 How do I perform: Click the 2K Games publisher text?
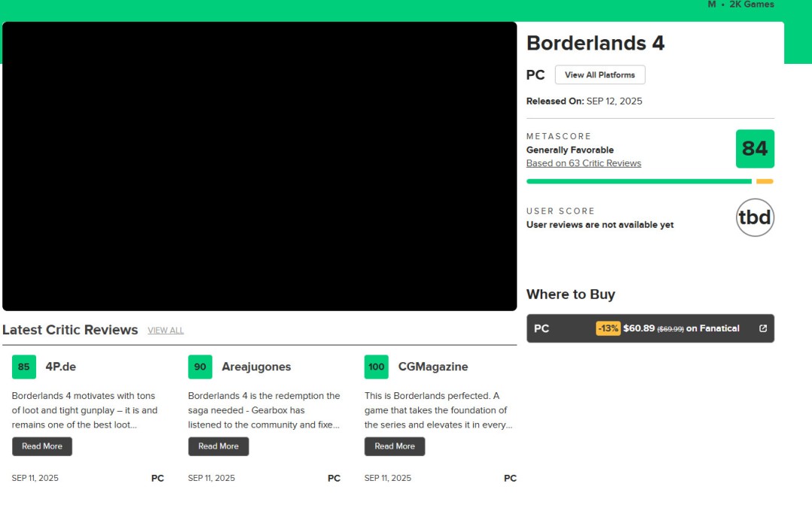(x=752, y=5)
